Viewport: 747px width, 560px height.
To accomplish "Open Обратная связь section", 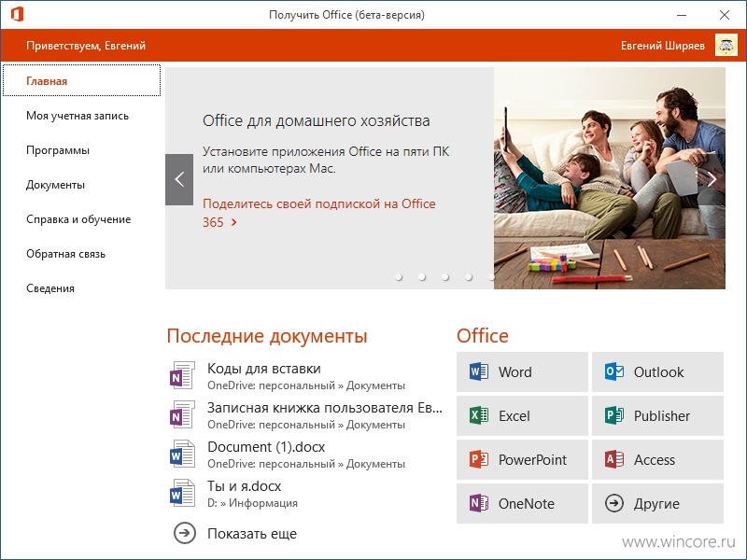I will pos(65,254).
